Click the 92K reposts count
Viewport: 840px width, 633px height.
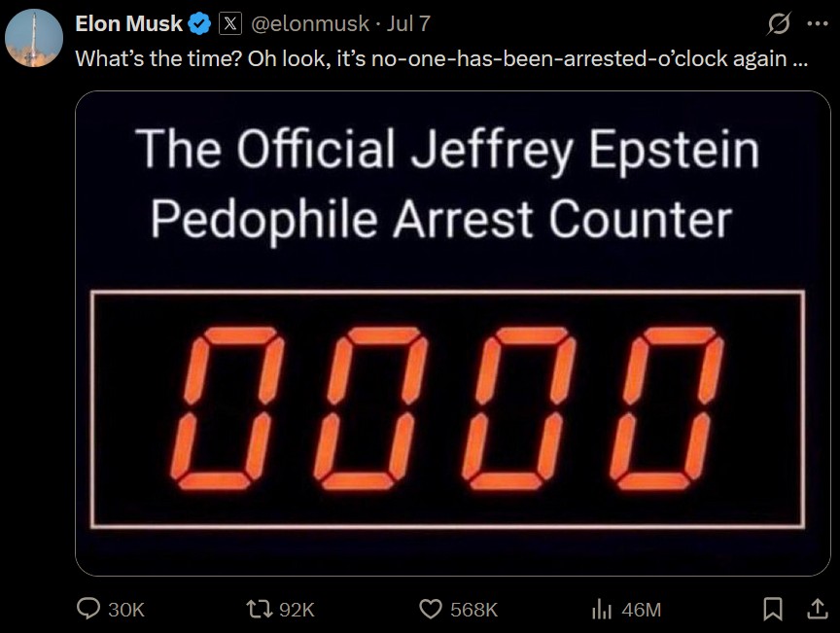tap(297, 610)
